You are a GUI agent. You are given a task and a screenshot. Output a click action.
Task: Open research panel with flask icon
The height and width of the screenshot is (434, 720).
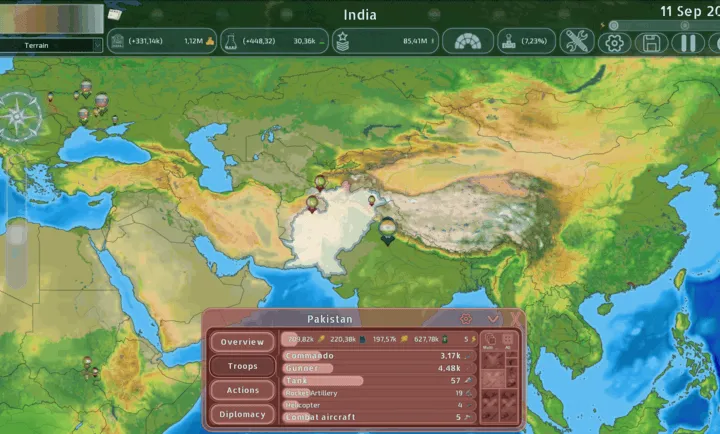coord(274,41)
